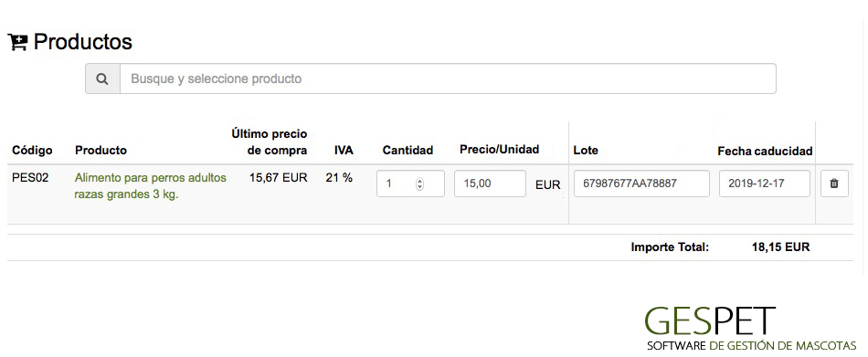Click the Código column header
The width and height of the screenshot is (868, 357).
click(32, 151)
